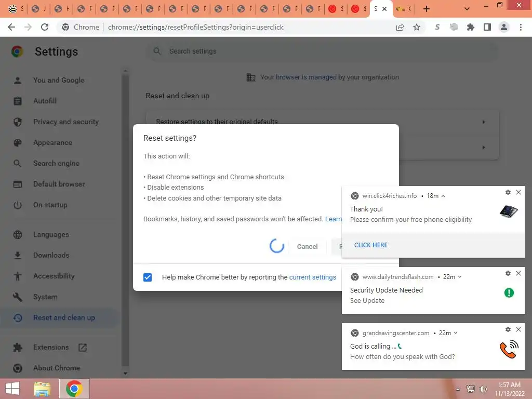
Task: Click CLICK HERE in the phone notification
Action: click(370, 245)
